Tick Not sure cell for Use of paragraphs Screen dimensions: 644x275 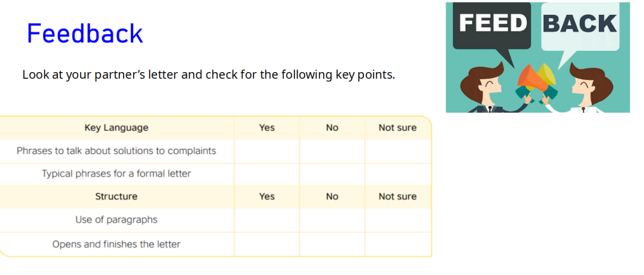pyautogui.click(x=397, y=220)
